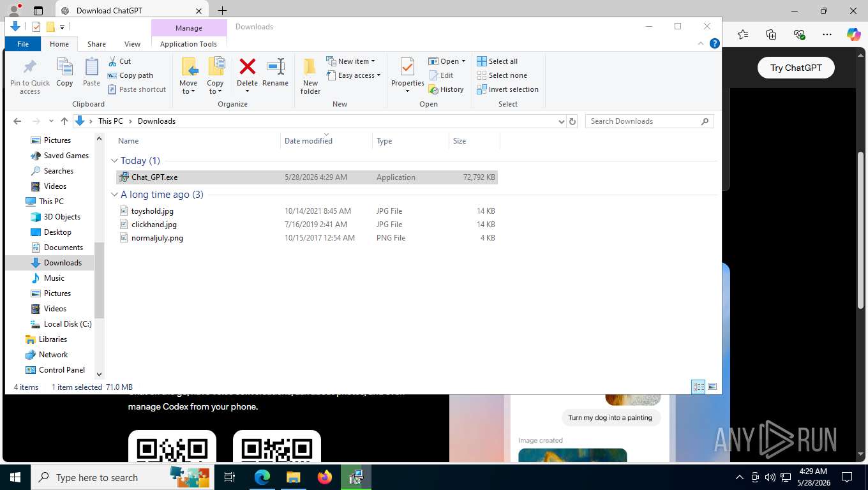Rename the selected file
This screenshot has height=490, width=868.
tap(275, 72)
